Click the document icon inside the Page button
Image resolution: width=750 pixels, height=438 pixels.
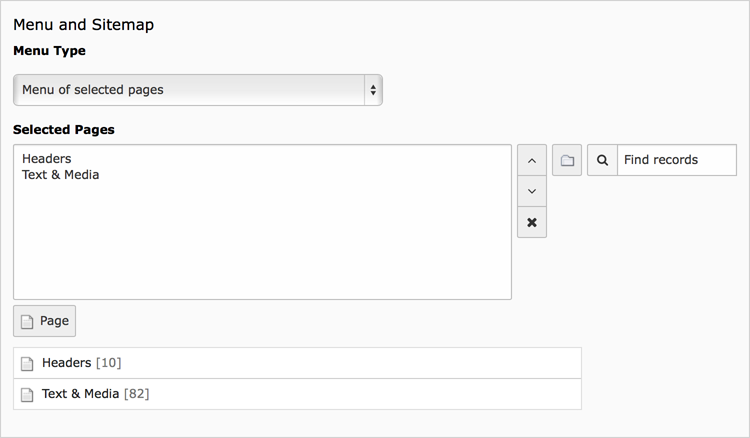pyautogui.click(x=28, y=321)
